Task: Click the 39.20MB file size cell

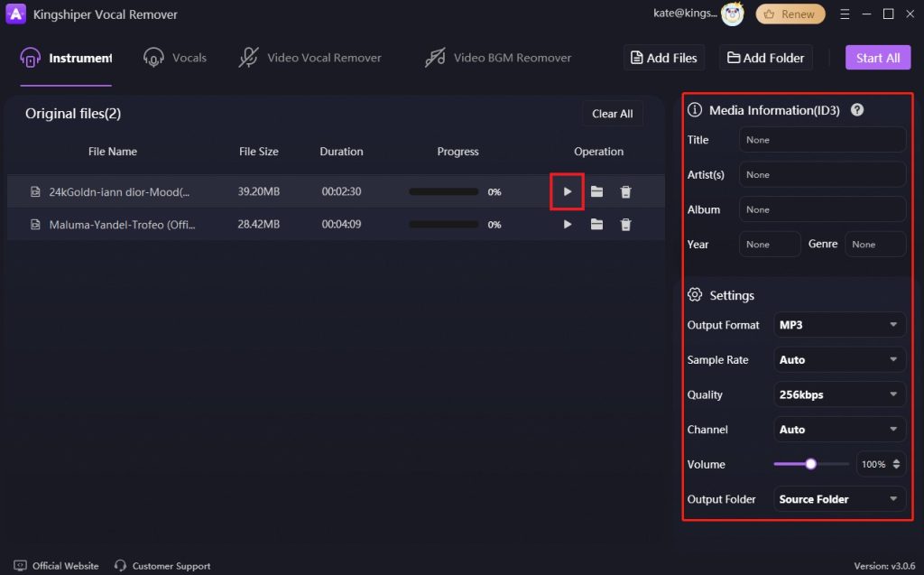Action: click(259, 191)
